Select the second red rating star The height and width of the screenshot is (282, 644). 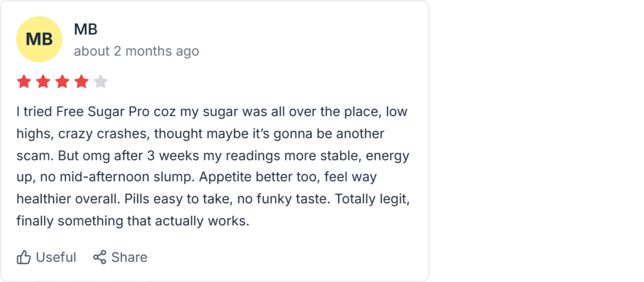[43, 82]
